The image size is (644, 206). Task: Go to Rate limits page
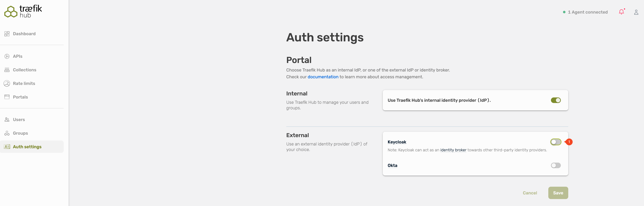24,83
